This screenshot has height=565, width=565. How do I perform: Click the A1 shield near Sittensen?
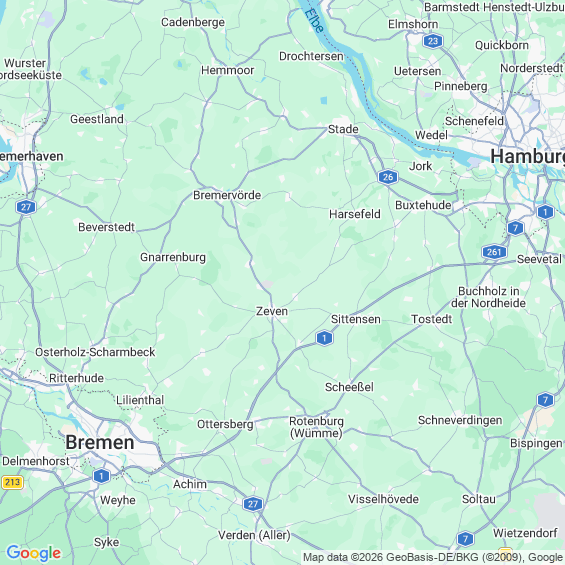pyautogui.click(x=324, y=338)
